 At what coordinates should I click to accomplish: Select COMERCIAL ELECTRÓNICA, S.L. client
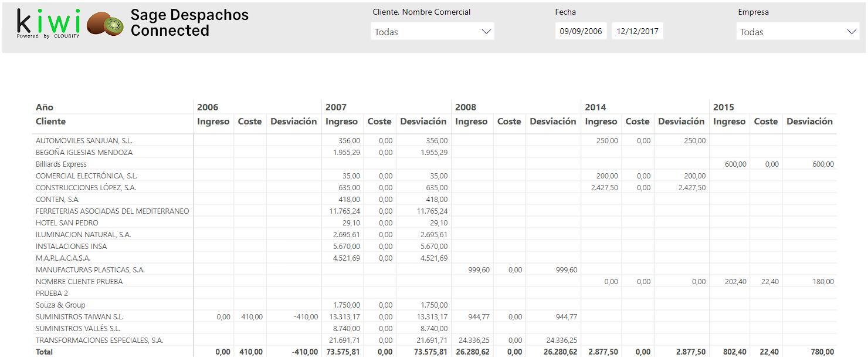point(86,176)
